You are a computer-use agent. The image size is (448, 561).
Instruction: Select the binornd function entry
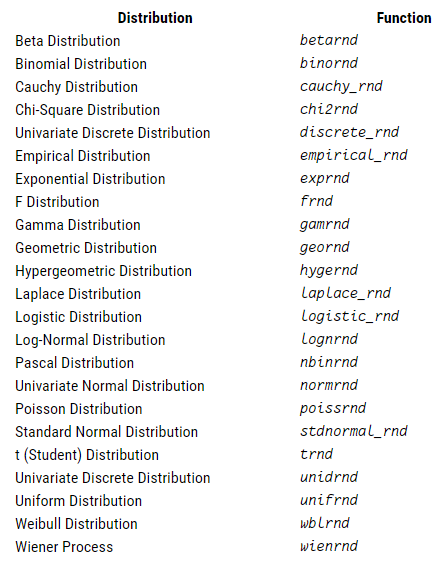point(328,63)
